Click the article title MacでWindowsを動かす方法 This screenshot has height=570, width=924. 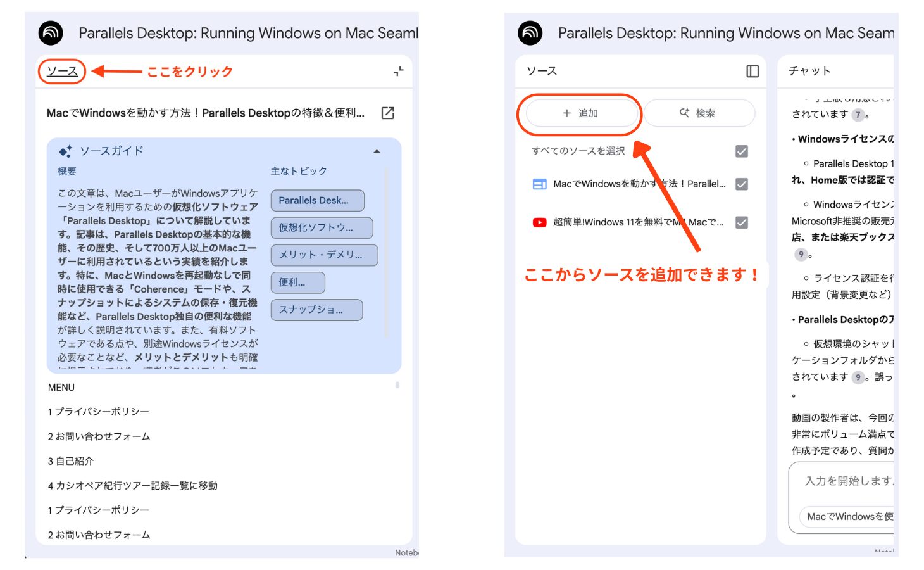pyautogui.click(x=206, y=113)
